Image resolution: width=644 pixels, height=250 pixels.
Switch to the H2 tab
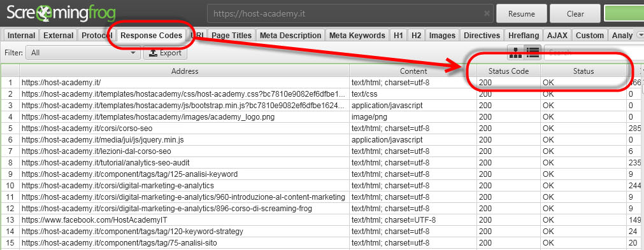[416, 35]
